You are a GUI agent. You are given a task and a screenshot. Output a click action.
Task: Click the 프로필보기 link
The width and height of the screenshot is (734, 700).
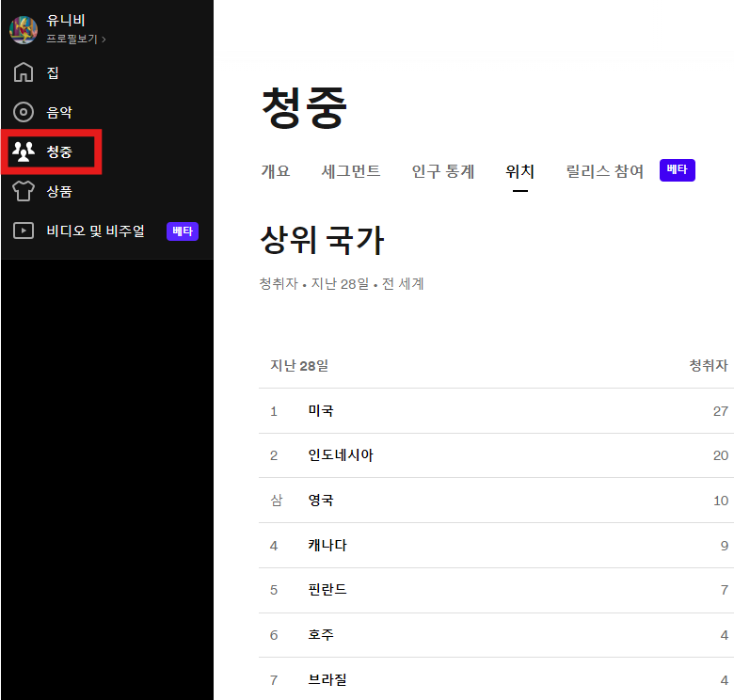(72, 39)
